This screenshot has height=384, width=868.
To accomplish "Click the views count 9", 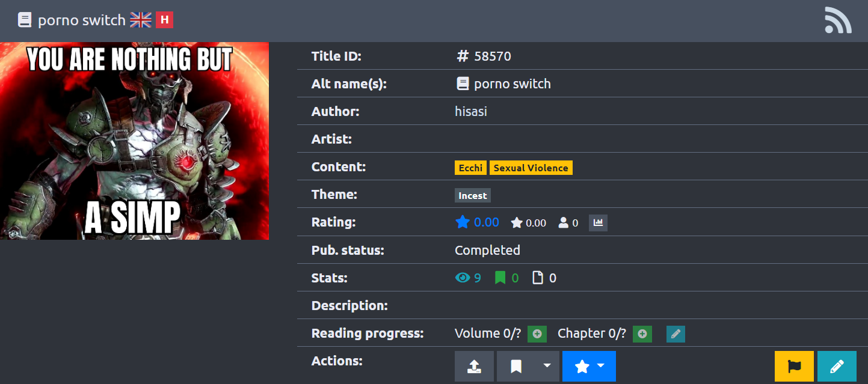I will [478, 278].
